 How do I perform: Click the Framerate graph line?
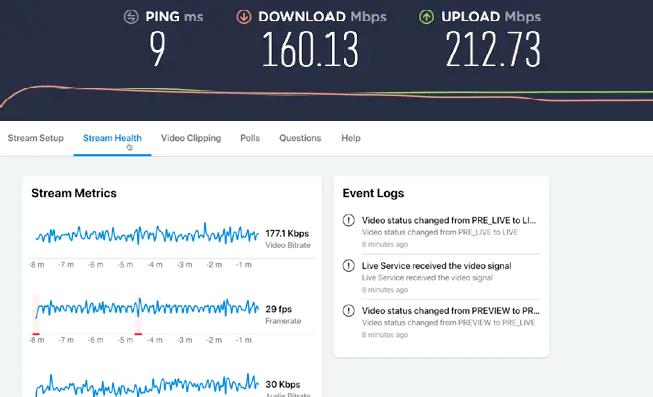[x=147, y=308]
